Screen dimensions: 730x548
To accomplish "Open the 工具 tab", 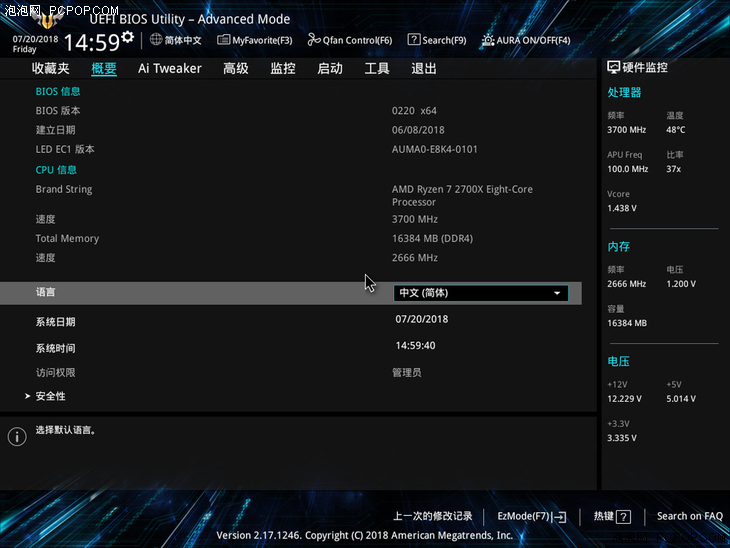I will point(377,68).
